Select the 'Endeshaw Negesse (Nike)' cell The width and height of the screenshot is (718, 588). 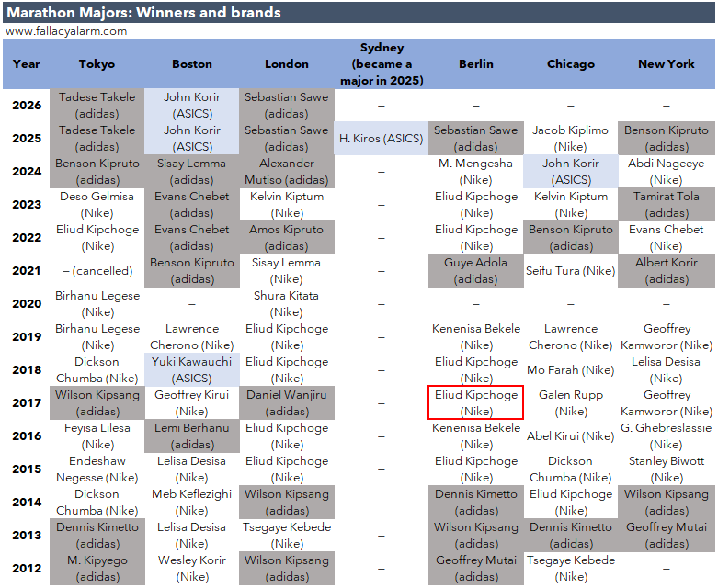97,469
